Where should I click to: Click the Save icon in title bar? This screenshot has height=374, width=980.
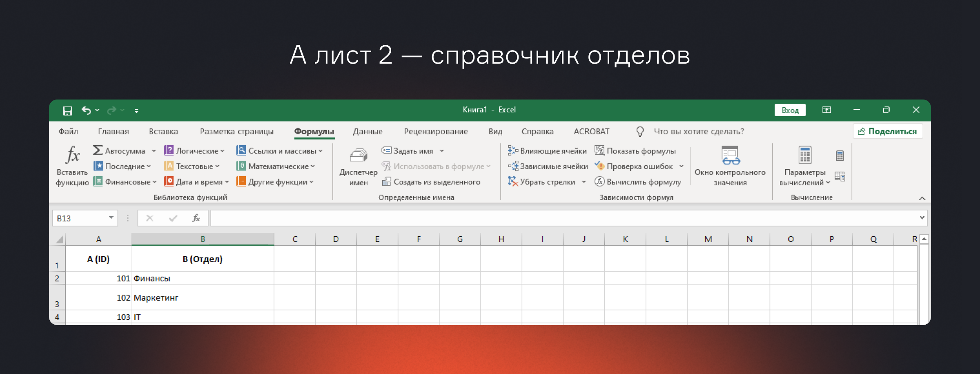[x=67, y=111]
